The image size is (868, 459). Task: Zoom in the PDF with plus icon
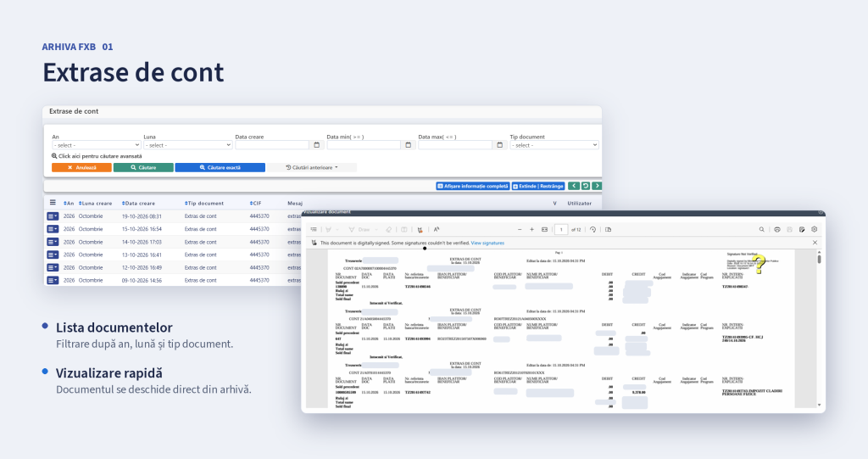[x=532, y=229]
